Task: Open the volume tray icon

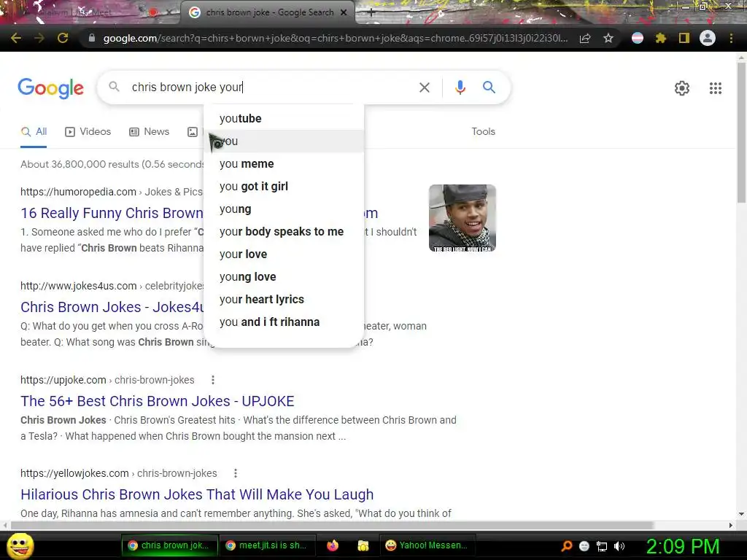Action: [619, 546]
